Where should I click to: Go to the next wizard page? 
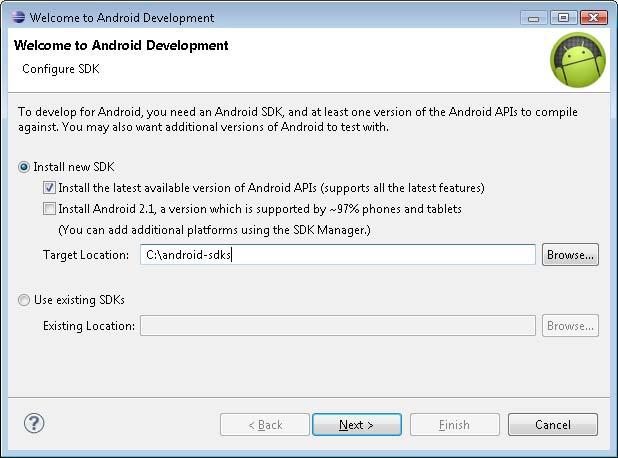[x=357, y=424]
